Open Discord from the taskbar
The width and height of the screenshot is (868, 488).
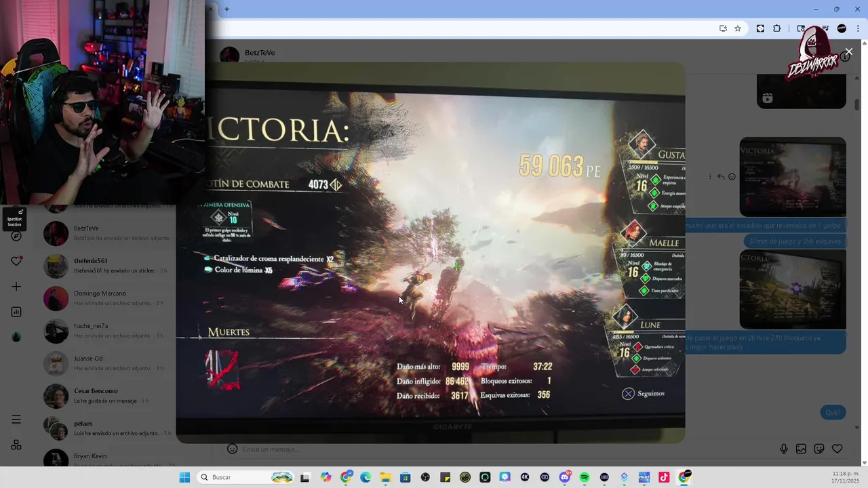(x=565, y=477)
